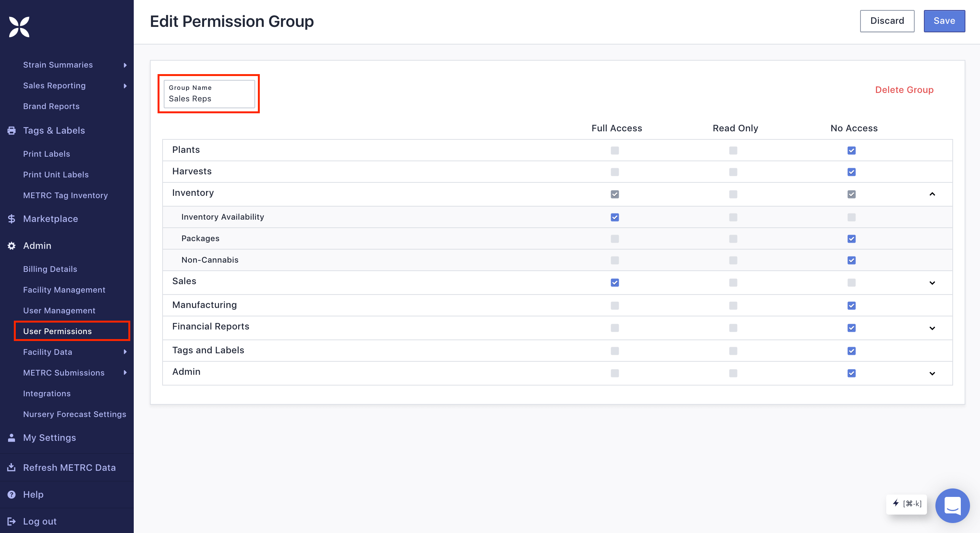The height and width of the screenshot is (533, 980).
Task: Click the Save button
Action: pos(944,21)
